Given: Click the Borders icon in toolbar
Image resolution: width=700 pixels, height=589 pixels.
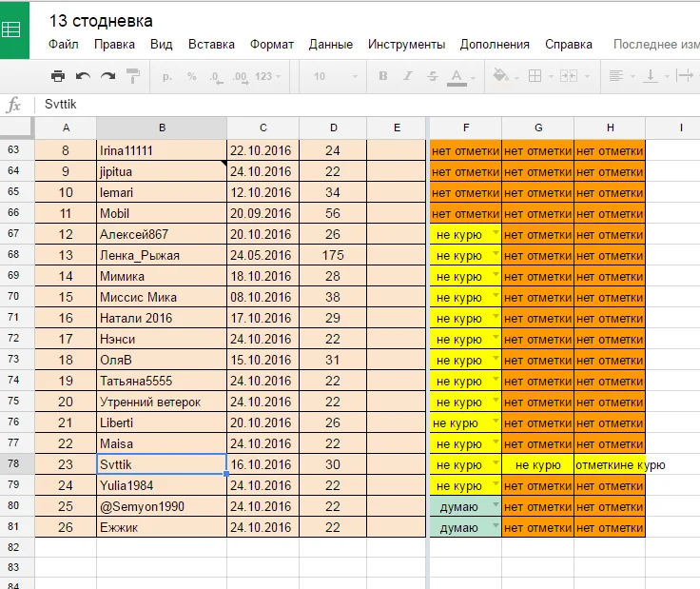Looking at the screenshot, I should coord(535,76).
